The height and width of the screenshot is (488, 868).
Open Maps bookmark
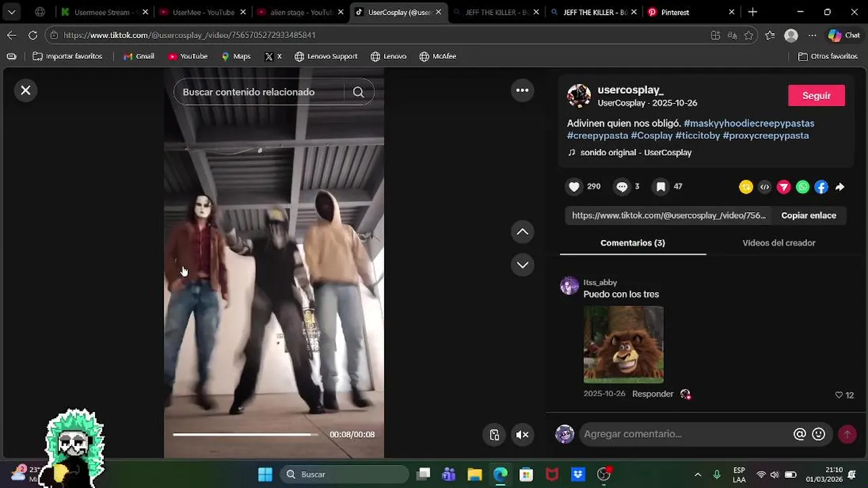point(236,56)
